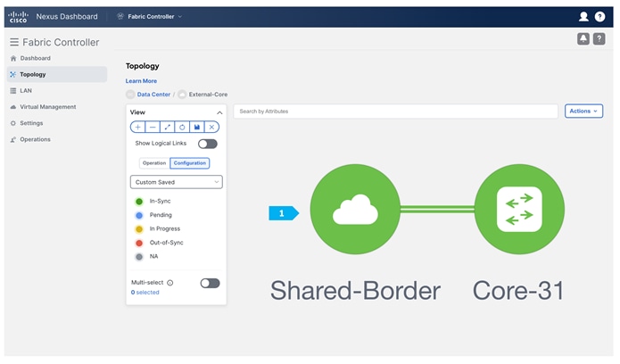Open Dashboard in the sidebar

click(35, 58)
